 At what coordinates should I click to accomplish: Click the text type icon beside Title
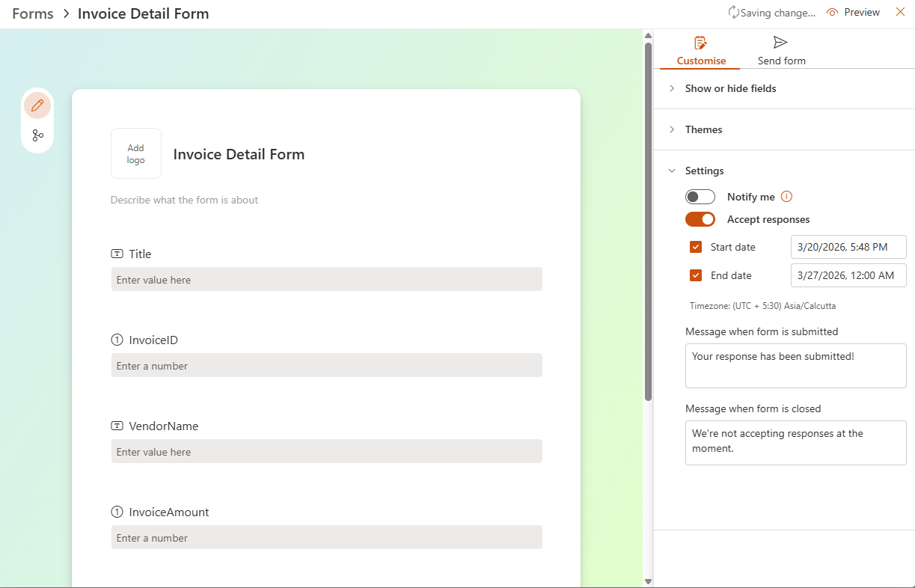pos(117,254)
